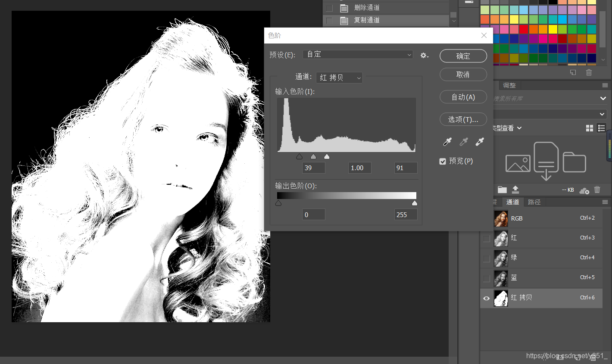Open the Channels panel menu icon
The width and height of the screenshot is (612, 364).
[605, 202]
